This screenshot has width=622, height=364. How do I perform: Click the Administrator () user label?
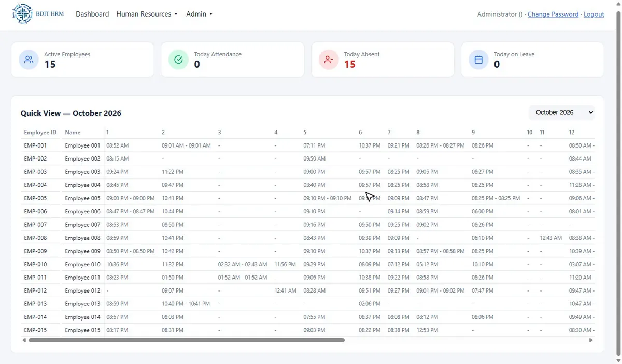(x=500, y=14)
